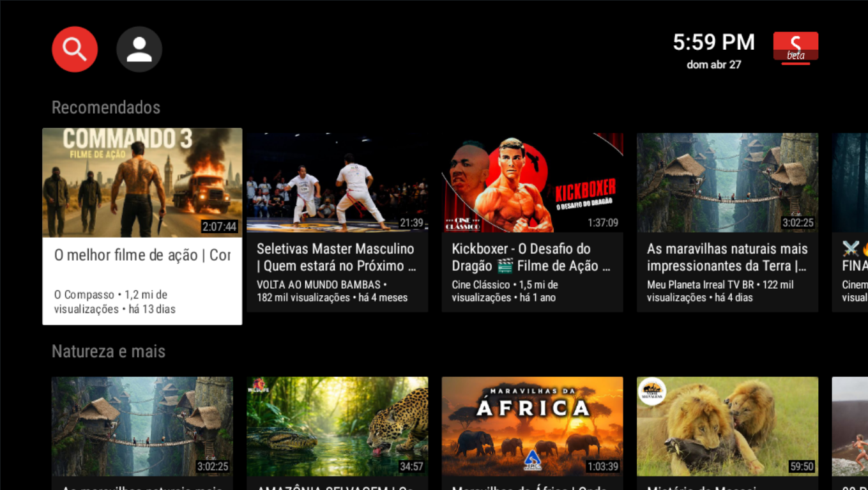
Task: Open the user account profile icon
Action: click(x=139, y=49)
